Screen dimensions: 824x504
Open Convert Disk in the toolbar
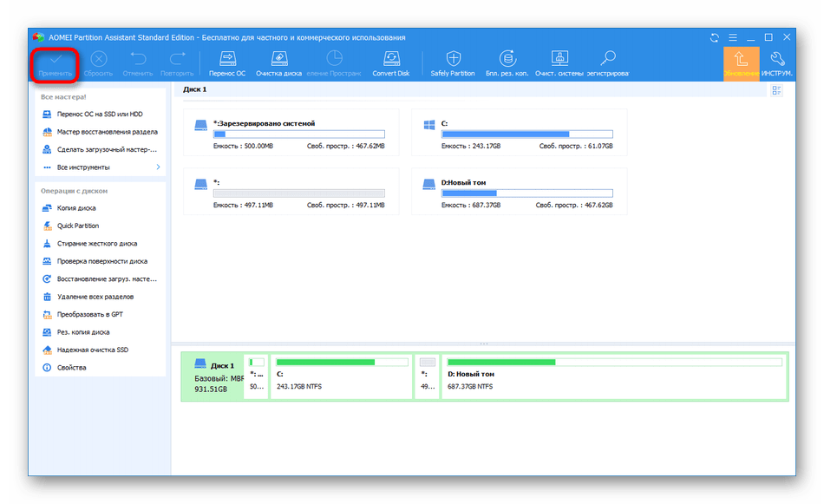390,63
